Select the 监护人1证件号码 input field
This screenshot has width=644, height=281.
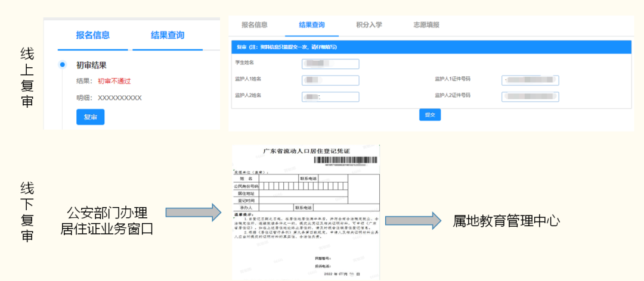coord(529,80)
